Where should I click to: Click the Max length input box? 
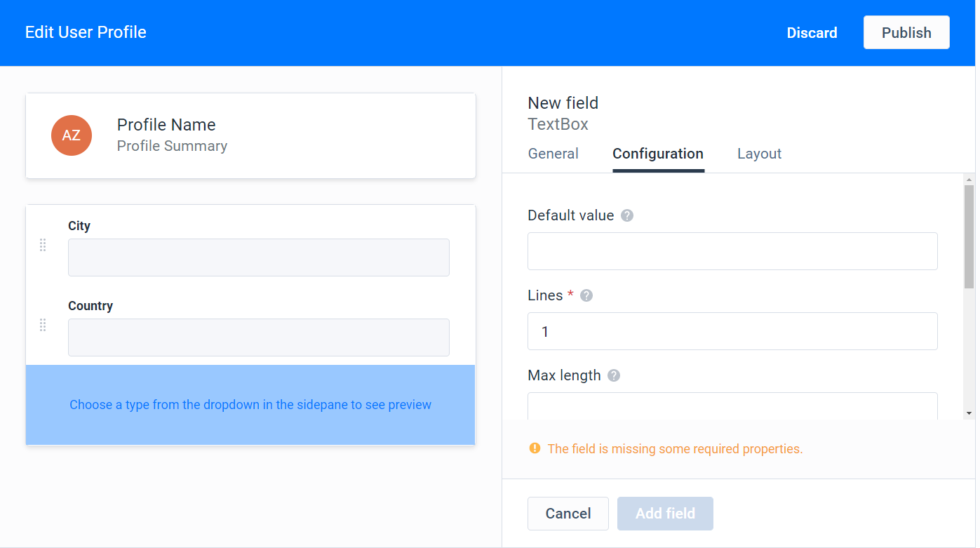coord(732,407)
